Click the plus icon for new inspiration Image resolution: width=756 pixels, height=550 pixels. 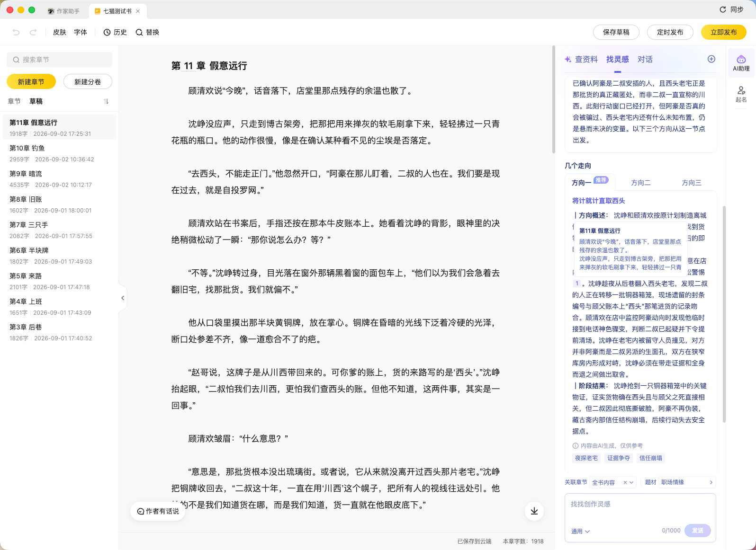711,59
